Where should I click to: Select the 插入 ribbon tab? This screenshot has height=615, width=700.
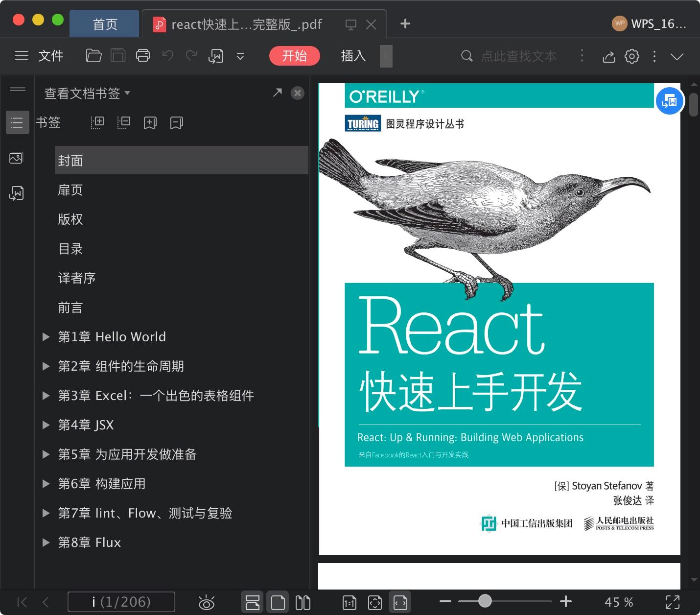click(x=353, y=56)
